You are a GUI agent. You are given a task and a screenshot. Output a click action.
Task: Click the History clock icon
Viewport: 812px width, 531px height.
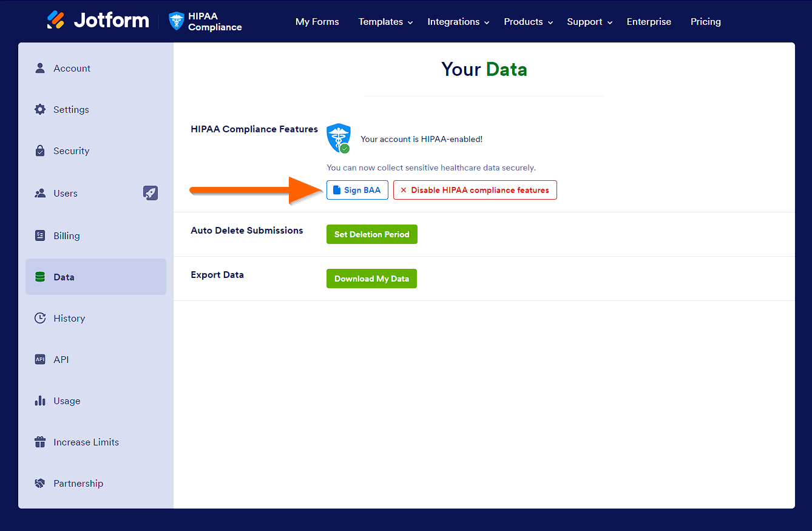click(x=40, y=318)
